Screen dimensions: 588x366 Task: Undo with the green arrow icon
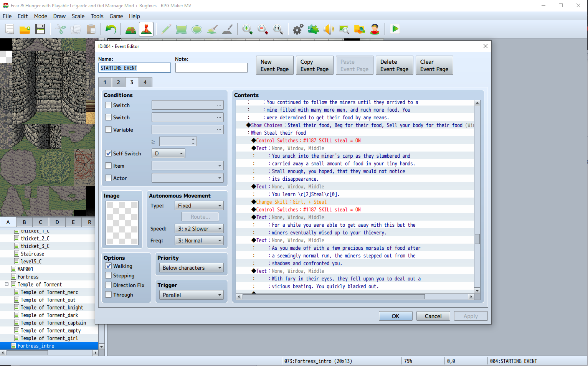[111, 29]
